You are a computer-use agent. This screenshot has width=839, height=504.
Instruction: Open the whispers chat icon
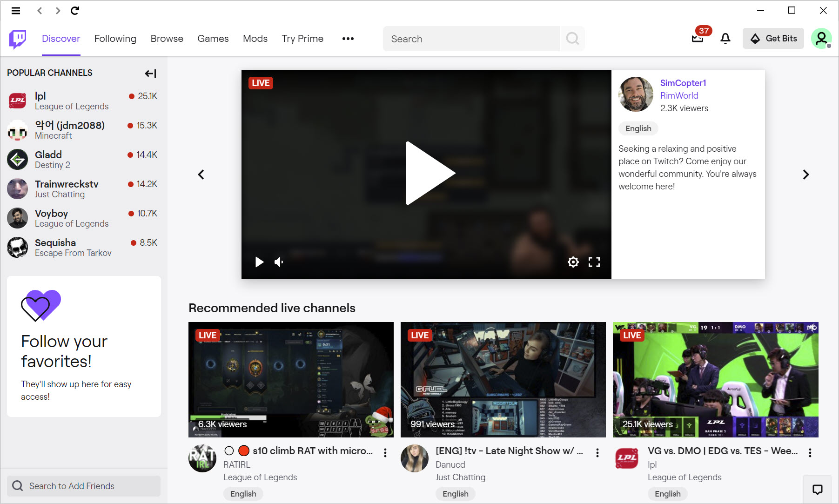(818, 489)
